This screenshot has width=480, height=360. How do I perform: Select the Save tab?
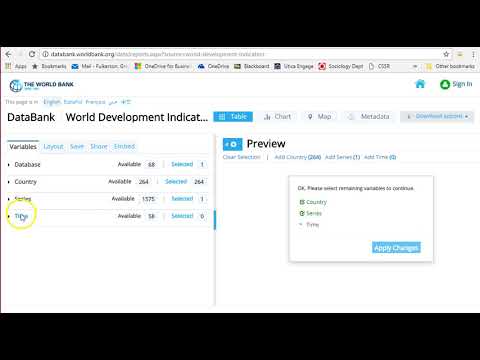77,147
